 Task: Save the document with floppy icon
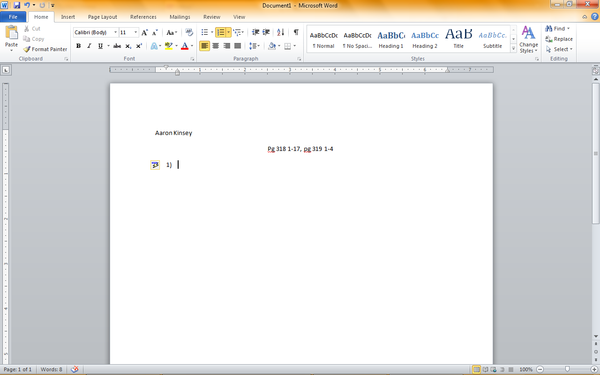[x=16, y=5]
